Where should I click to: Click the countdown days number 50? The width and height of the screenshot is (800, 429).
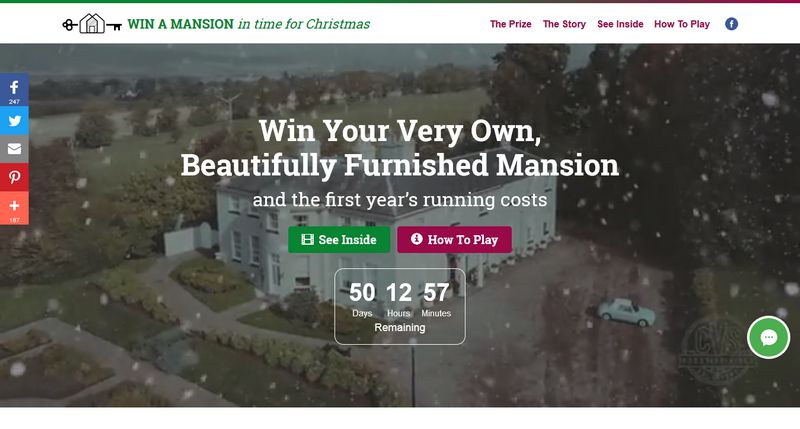(x=362, y=293)
